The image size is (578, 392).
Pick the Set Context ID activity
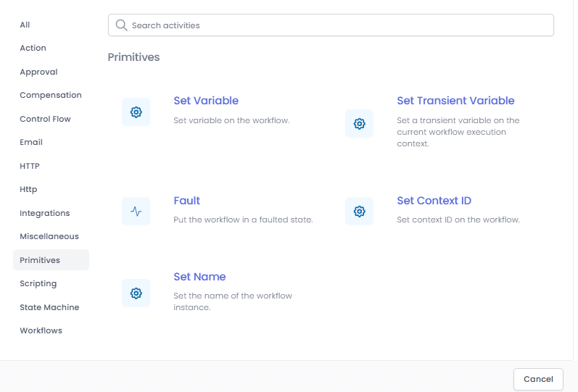(x=434, y=201)
